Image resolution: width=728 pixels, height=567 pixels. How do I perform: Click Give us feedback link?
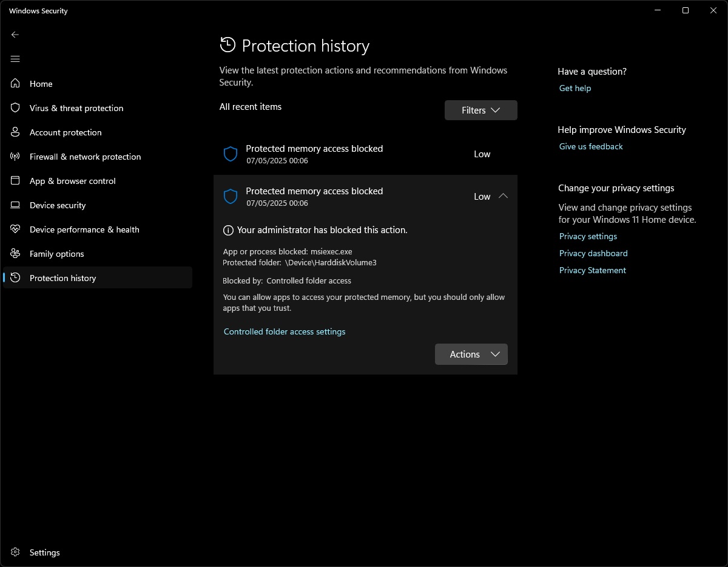(x=591, y=146)
